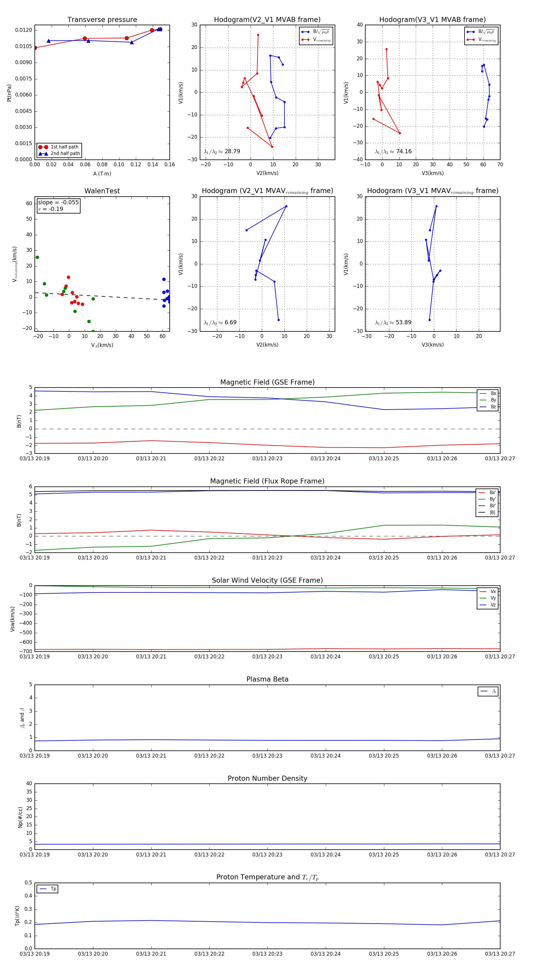The height and width of the screenshot is (980, 535).
Task: Click the 'Bx' legend entry in GSE plot
Action: [488, 393]
